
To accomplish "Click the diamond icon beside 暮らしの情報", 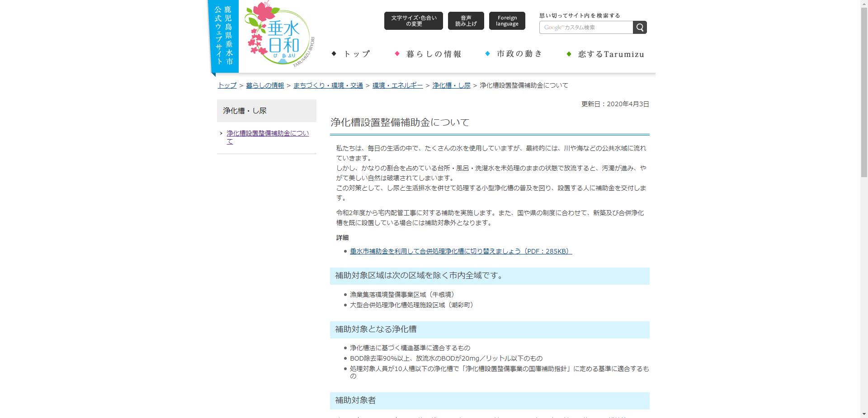I will pyautogui.click(x=397, y=54).
